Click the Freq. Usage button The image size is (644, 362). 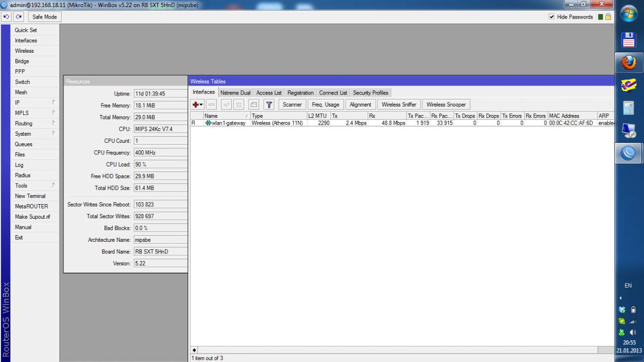pos(326,105)
